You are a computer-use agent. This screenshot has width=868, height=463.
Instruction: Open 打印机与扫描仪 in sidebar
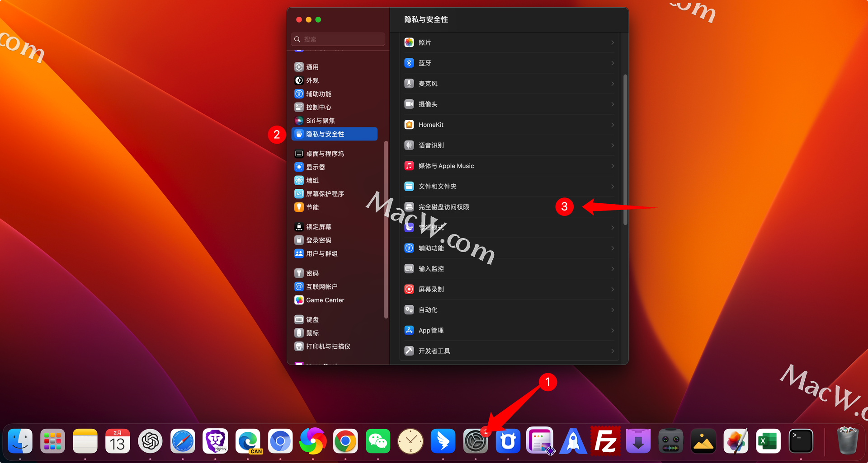[x=335, y=346]
